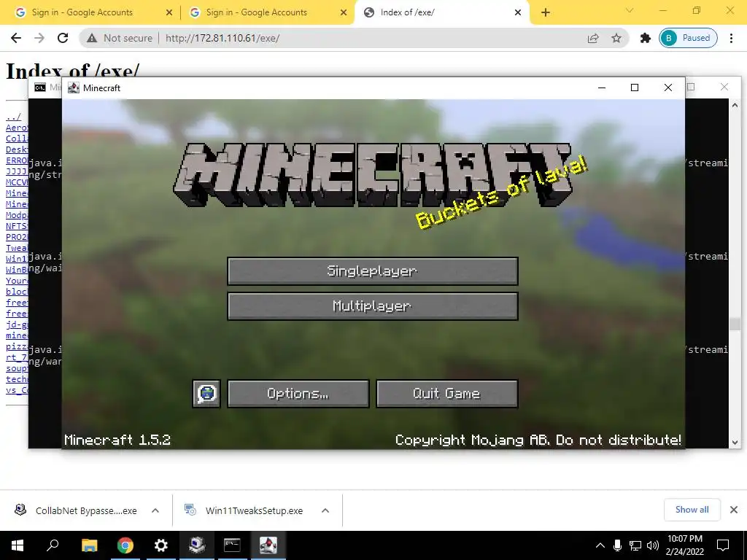Expand Win11TweaksSetup.exe download options
The width and height of the screenshot is (747, 560).
pyautogui.click(x=325, y=510)
